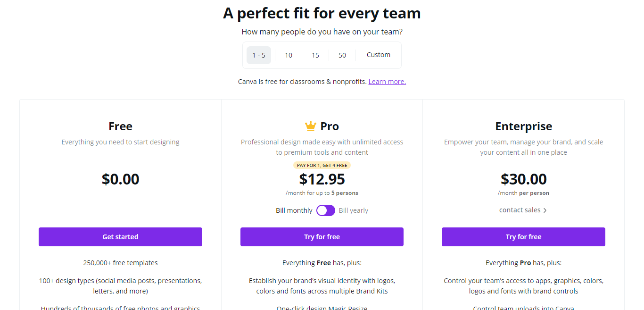644x310 pixels.
Task: Click the Free plan heading
Action: [120, 126]
